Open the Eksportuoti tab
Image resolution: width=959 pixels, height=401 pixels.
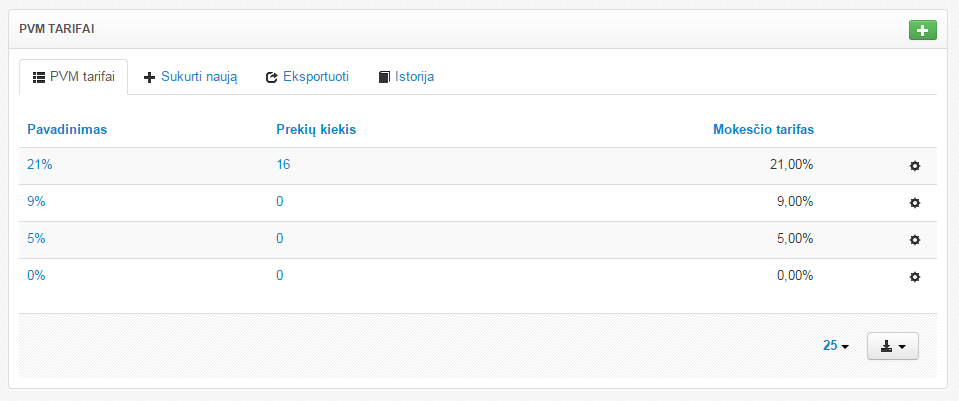[307, 77]
